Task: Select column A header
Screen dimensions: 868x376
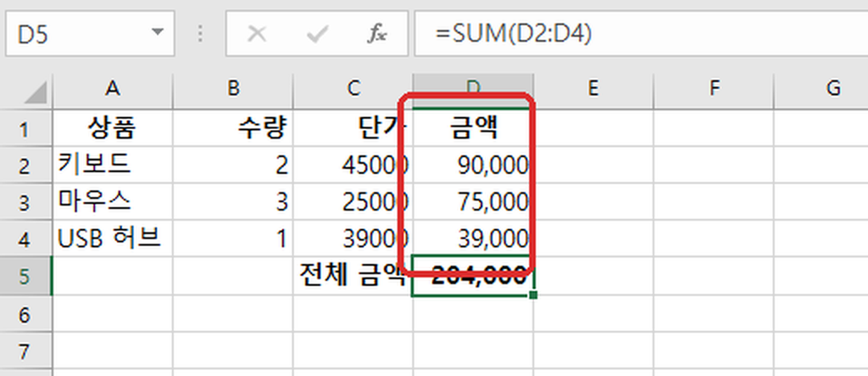Action: (x=113, y=89)
